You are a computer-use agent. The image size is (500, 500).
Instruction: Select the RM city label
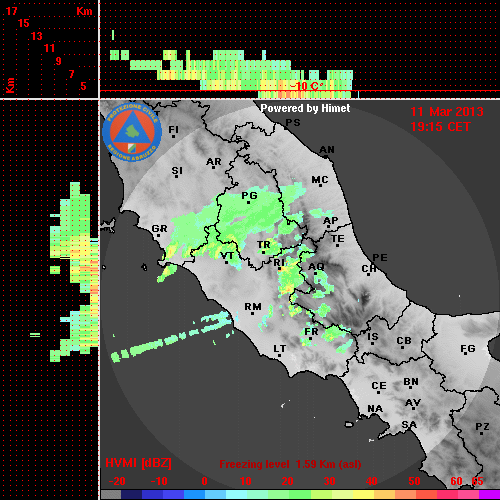click(253, 307)
